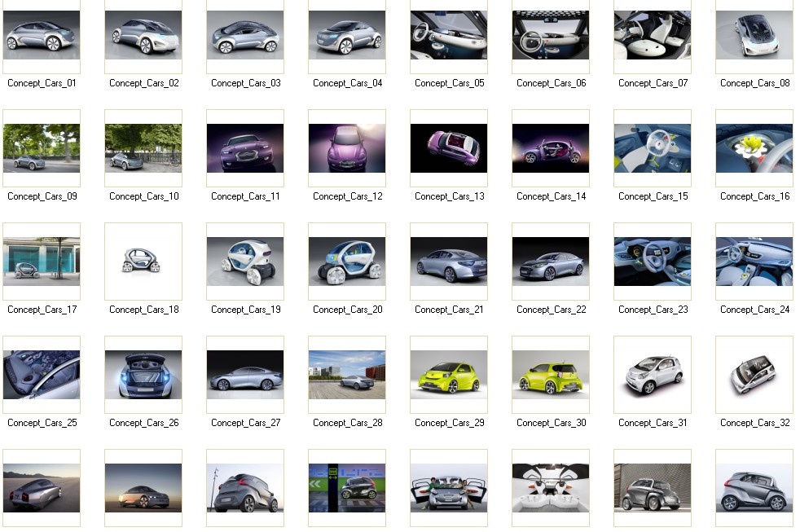Click the Concept_Cars_16 label
800x532 pixels.
[x=754, y=196]
